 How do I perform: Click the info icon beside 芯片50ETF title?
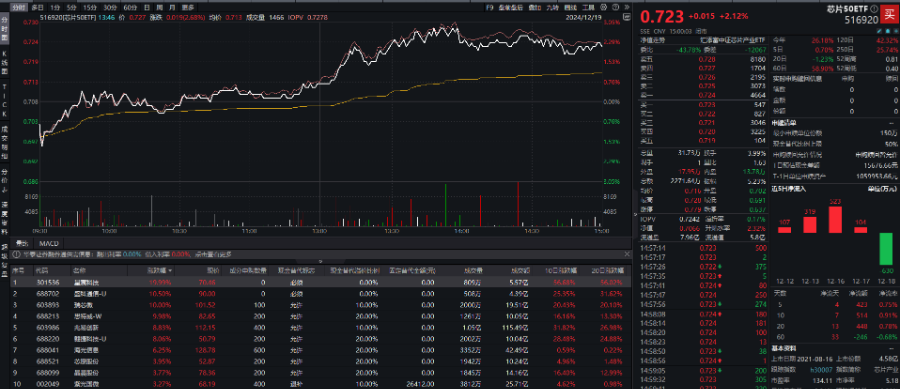pyautogui.click(x=874, y=9)
